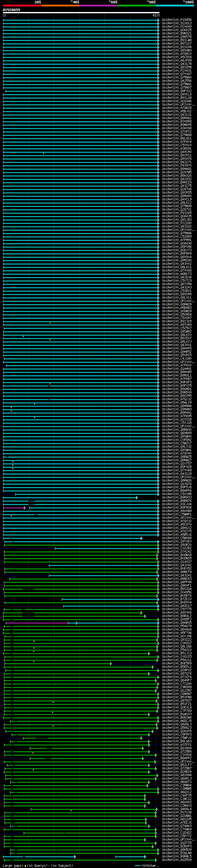Select label UniRef100_C5WPJ0
The height and width of the screenshot is (868, 197).
click(x=176, y=737)
